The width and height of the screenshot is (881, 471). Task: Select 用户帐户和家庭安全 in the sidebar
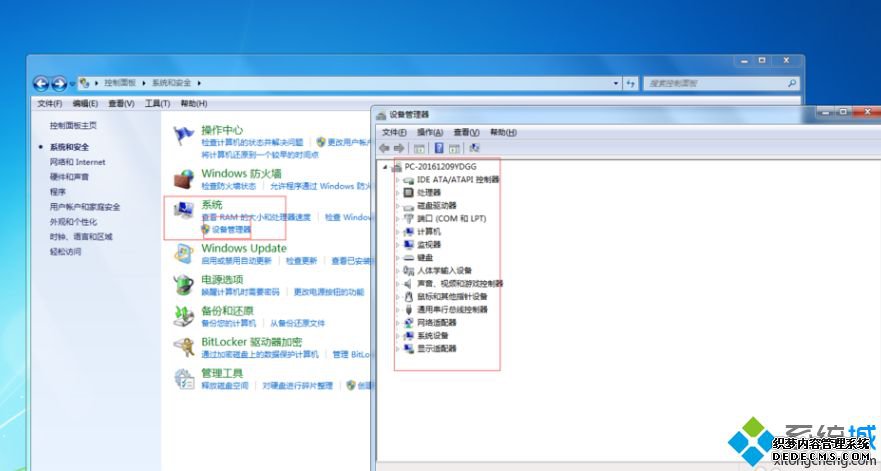85,207
